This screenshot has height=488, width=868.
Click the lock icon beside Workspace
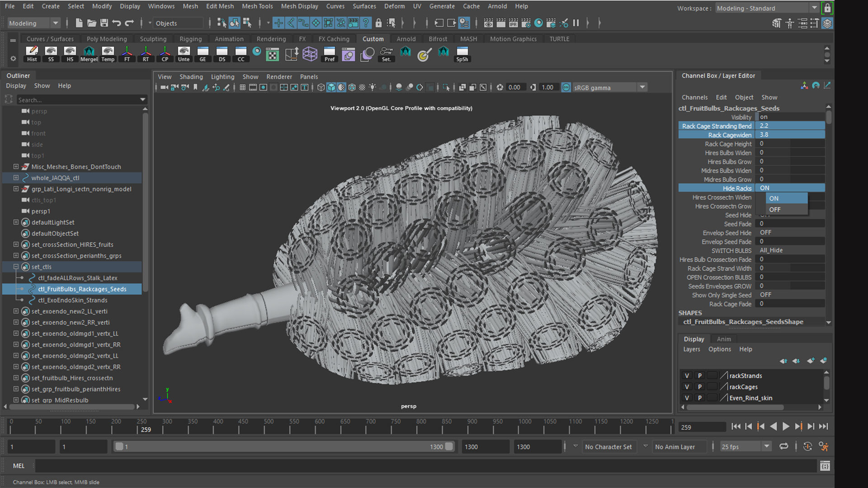827,8
